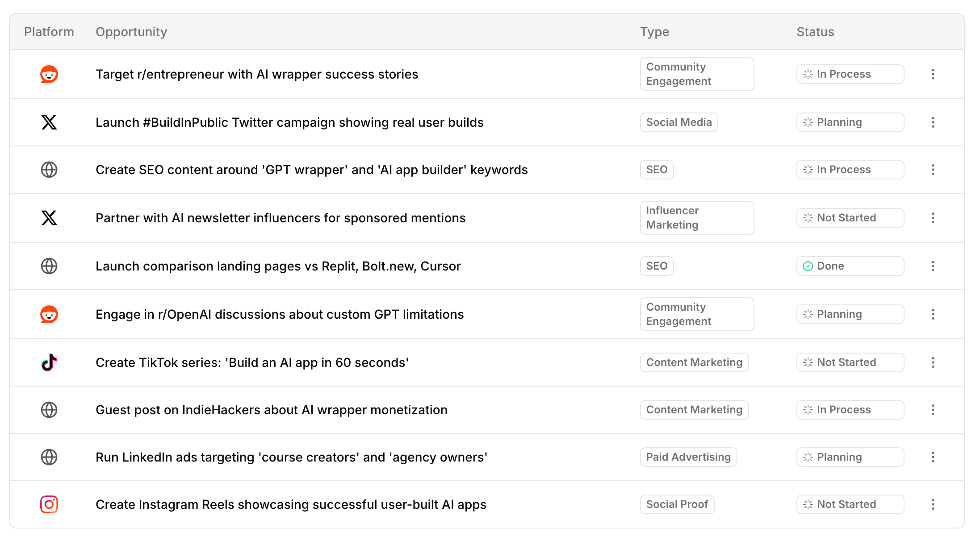Open Planning status for #BuildInPublic row

[850, 122]
